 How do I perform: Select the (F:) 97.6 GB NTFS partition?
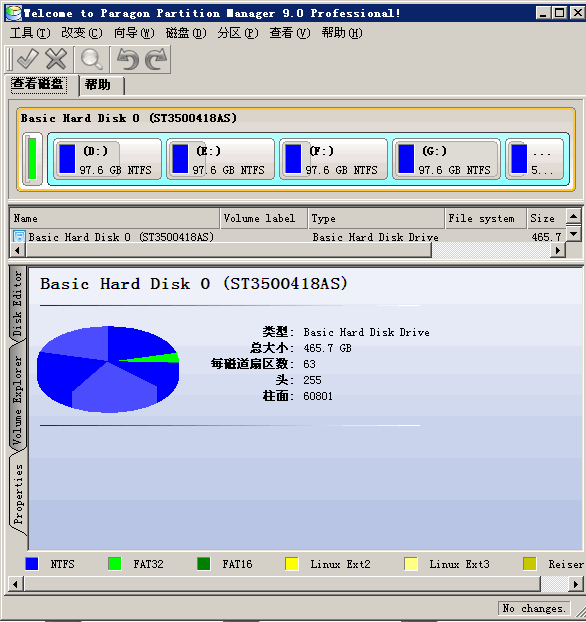(x=333, y=159)
